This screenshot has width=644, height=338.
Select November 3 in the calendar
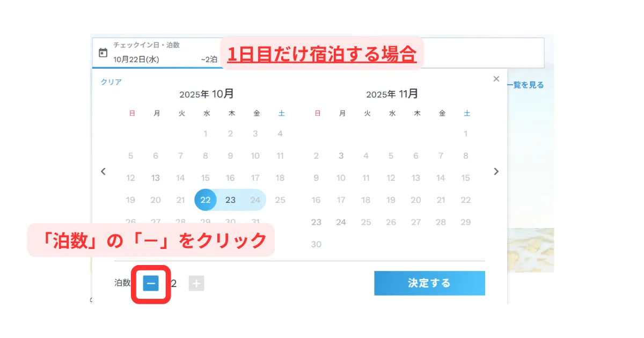pyautogui.click(x=341, y=156)
